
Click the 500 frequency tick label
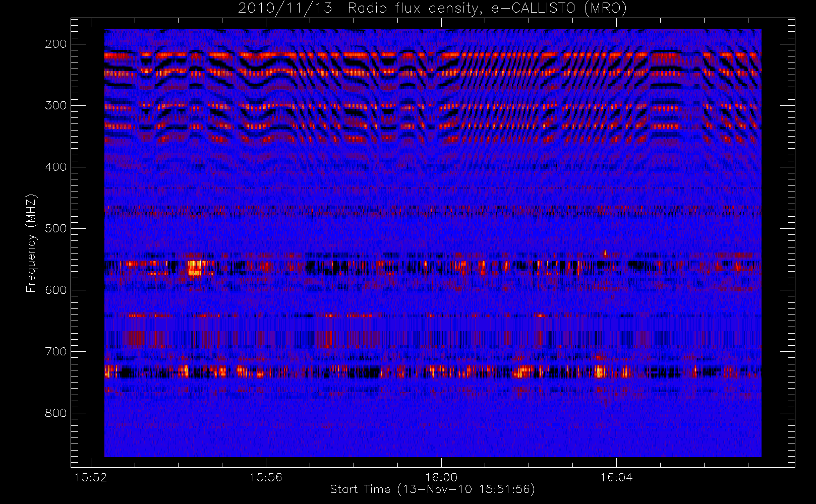tap(55, 228)
